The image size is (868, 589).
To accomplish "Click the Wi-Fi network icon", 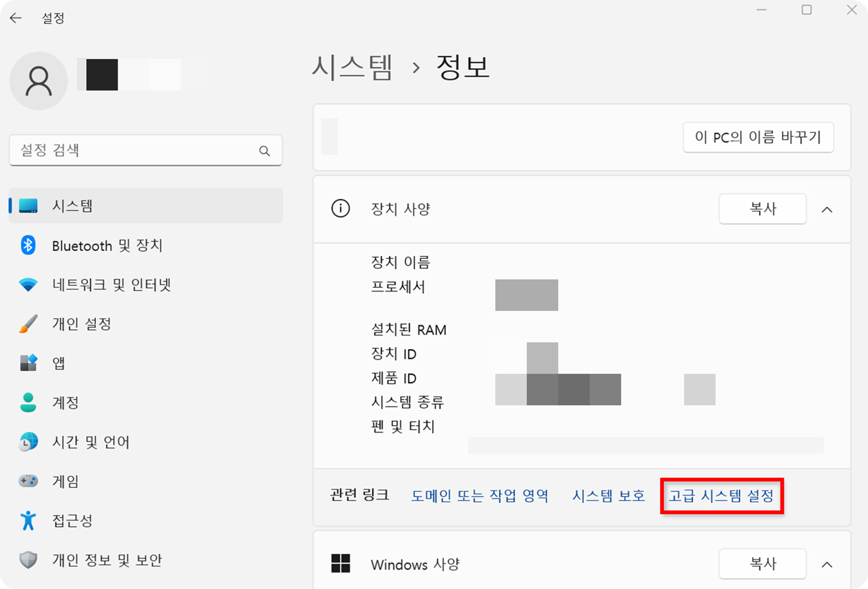I will coord(28,285).
